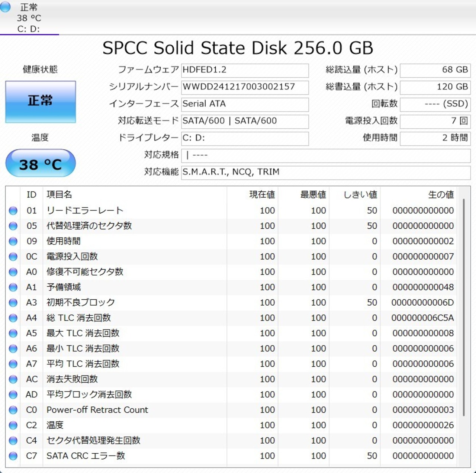Click the 38 °C temperature button
Screen dimensions: 476x473
click(41, 164)
